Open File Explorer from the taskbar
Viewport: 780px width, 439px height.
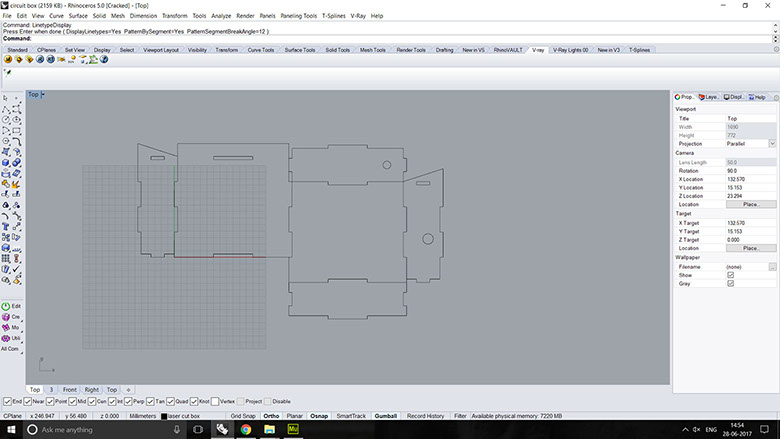point(270,429)
